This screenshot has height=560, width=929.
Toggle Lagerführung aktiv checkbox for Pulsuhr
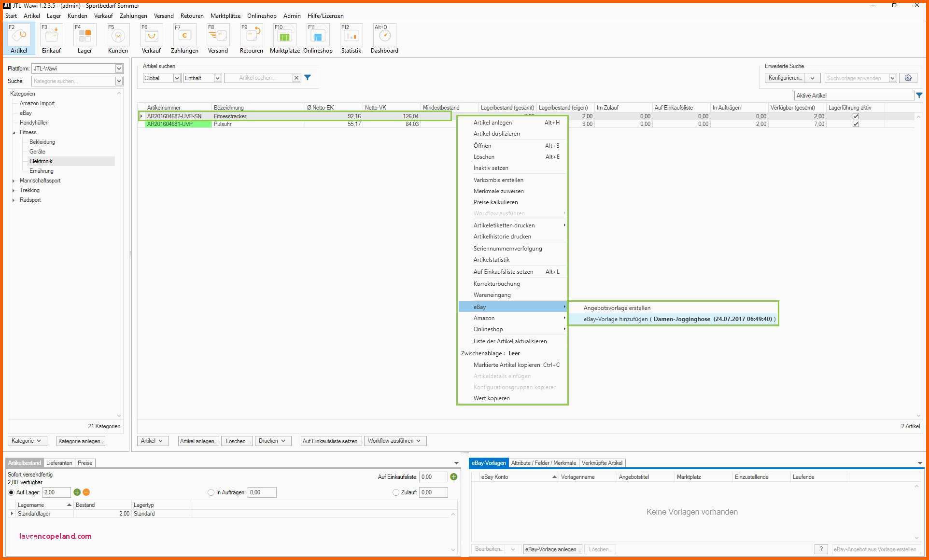coord(856,124)
